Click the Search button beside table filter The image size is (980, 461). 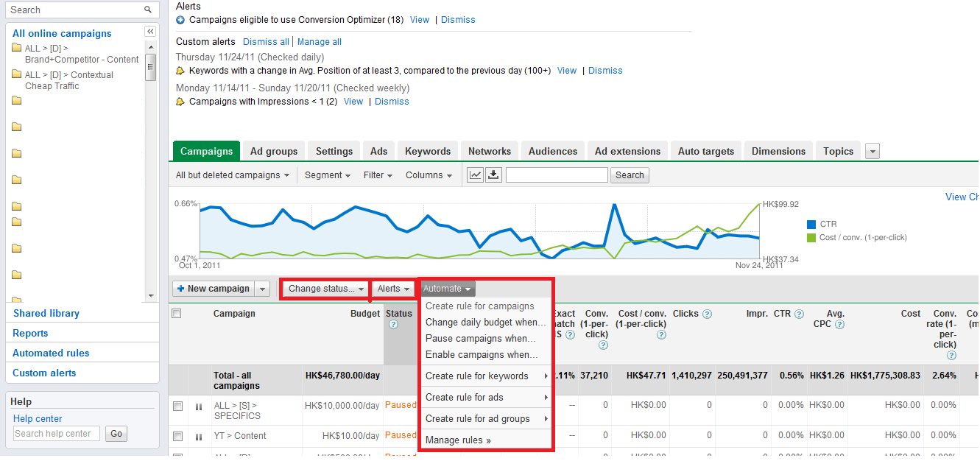coord(630,175)
